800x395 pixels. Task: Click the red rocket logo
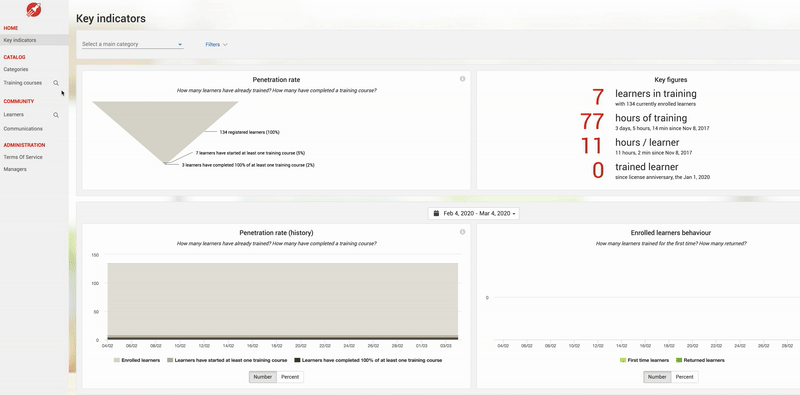coord(34,9)
